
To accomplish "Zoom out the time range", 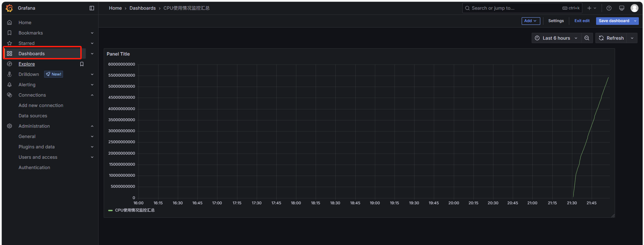I will tap(587, 38).
